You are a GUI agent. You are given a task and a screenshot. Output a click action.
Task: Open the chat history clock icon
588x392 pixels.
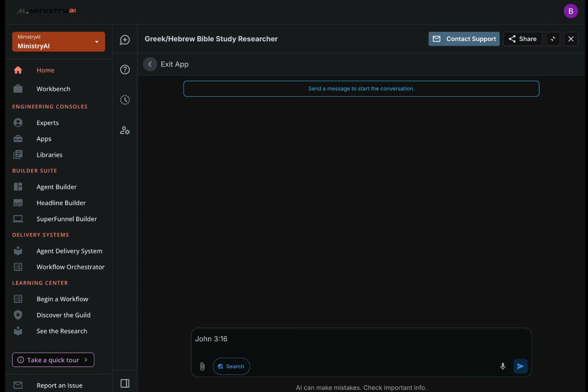[125, 100]
